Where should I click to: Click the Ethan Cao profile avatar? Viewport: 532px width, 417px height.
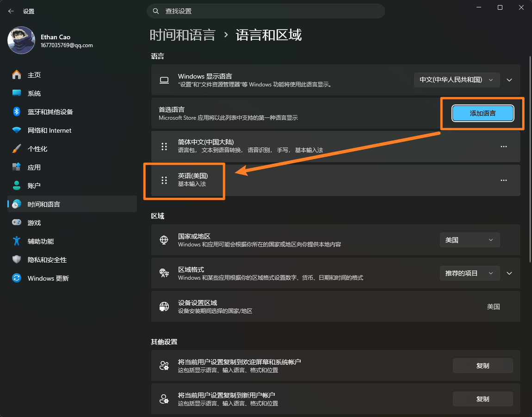[x=21, y=40]
